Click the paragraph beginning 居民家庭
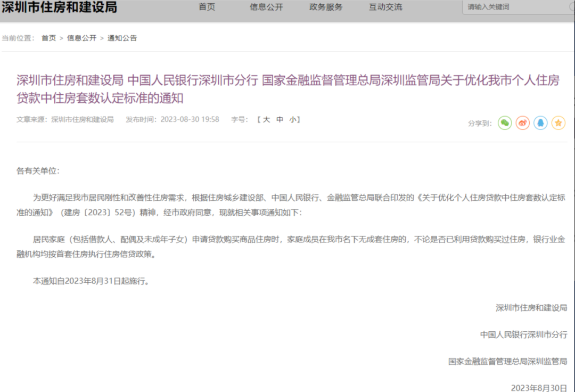575x392 pixels. click(x=291, y=247)
